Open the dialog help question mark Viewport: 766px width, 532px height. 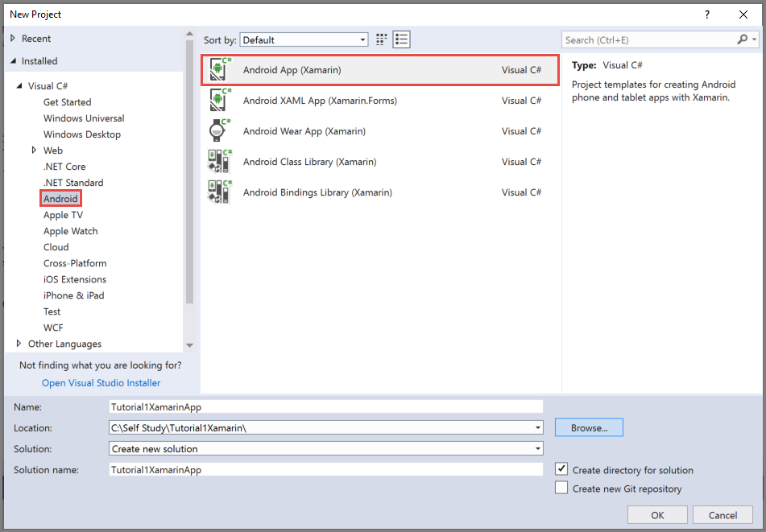707,14
